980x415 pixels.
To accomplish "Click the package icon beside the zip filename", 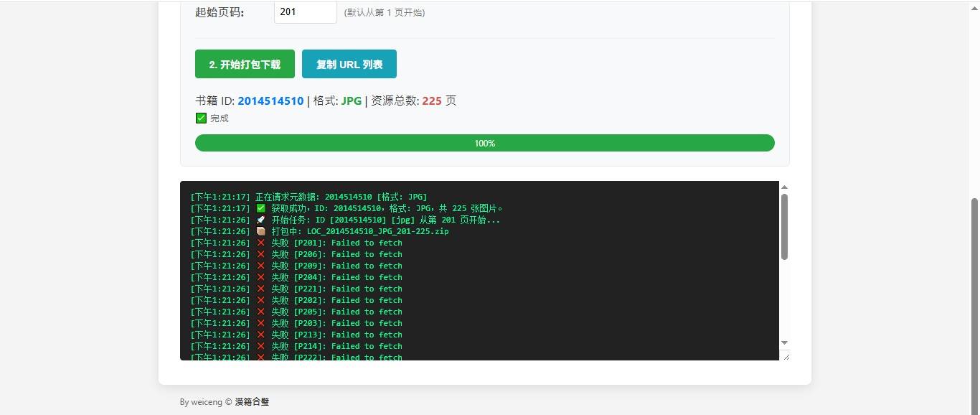I will click(x=260, y=231).
